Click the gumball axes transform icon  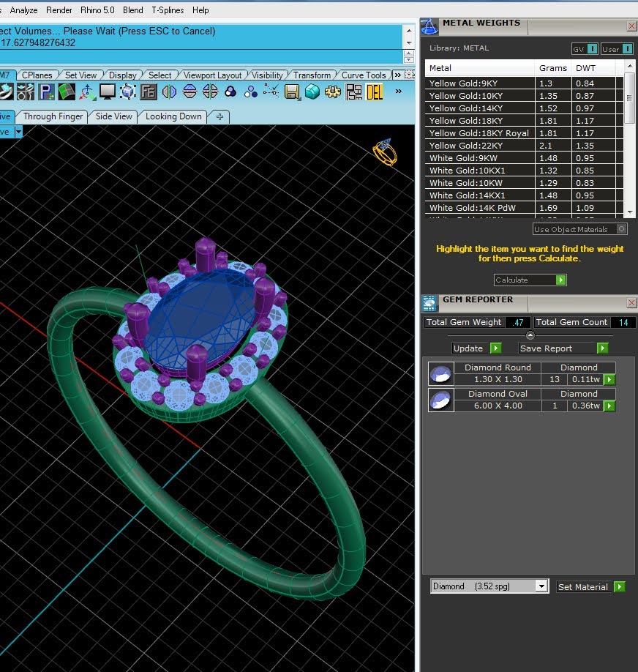tap(87, 92)
